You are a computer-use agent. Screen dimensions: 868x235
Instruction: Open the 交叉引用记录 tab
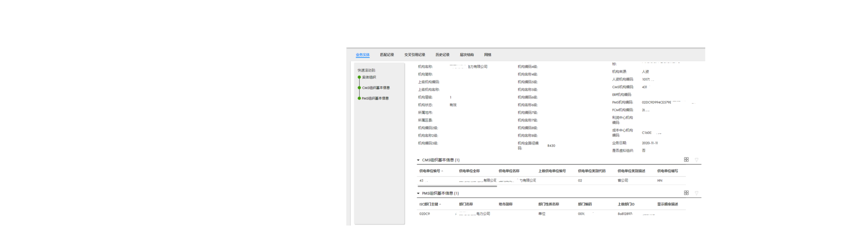coord(415,55)
